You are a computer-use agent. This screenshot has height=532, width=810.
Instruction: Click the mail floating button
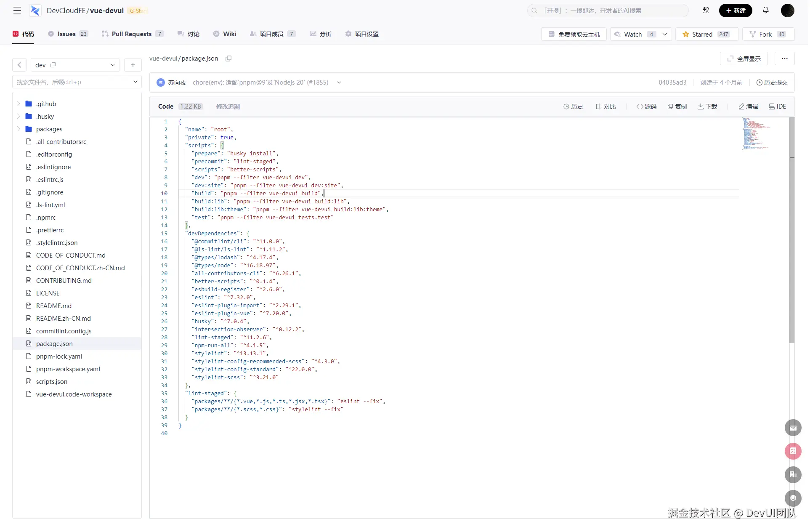click(x=793, y=428)
